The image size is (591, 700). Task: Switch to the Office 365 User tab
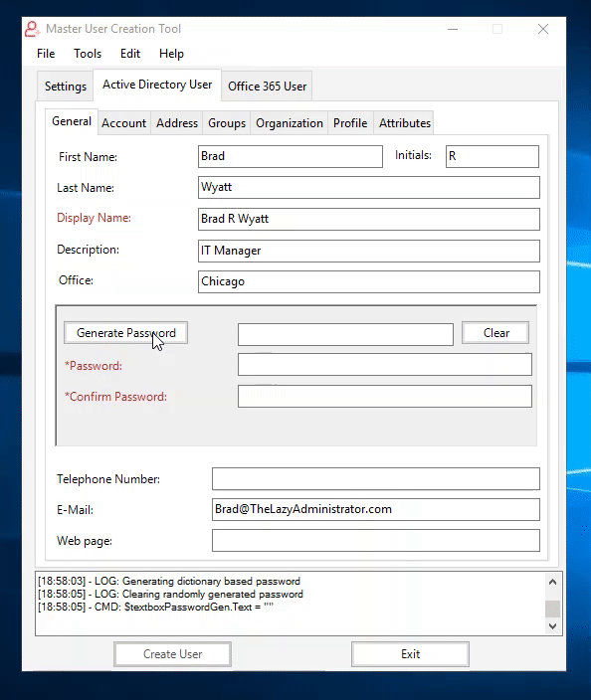(x=267, y=87)
